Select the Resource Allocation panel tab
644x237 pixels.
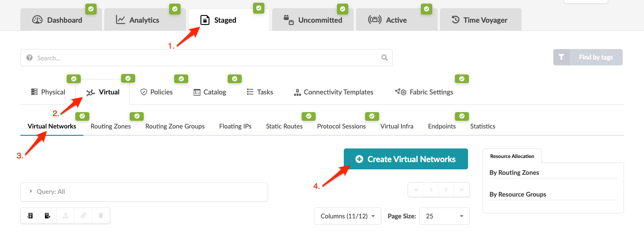(x=512, y=156)
